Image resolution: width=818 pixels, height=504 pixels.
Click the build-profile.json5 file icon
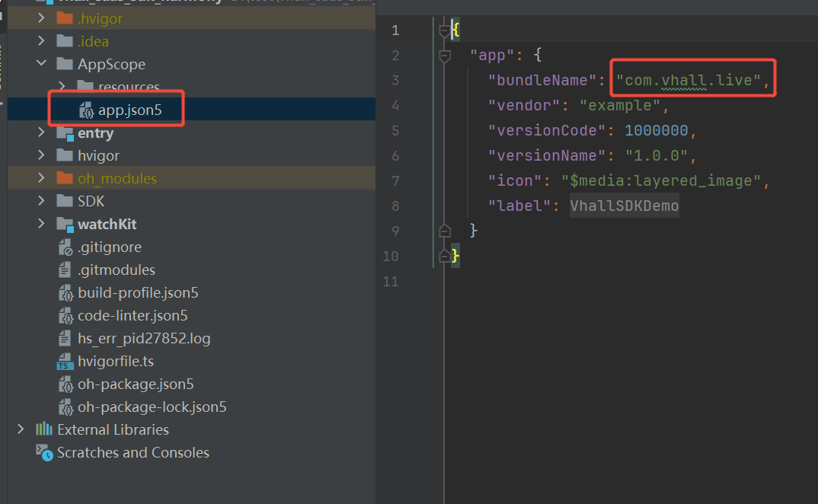tap(66, 293)
